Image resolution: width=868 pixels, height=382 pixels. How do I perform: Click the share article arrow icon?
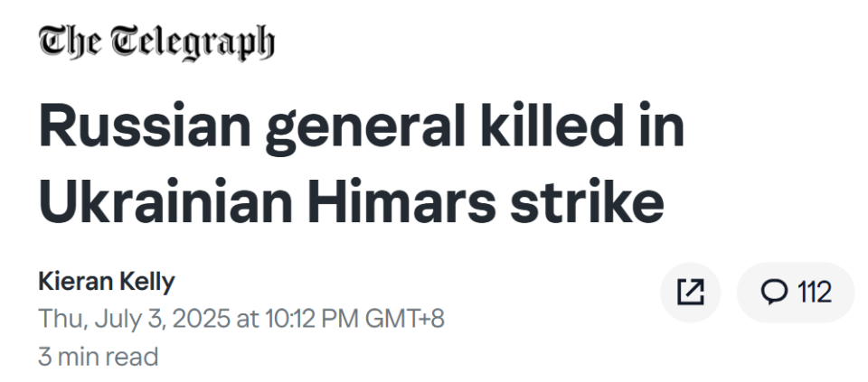(690, 292)
